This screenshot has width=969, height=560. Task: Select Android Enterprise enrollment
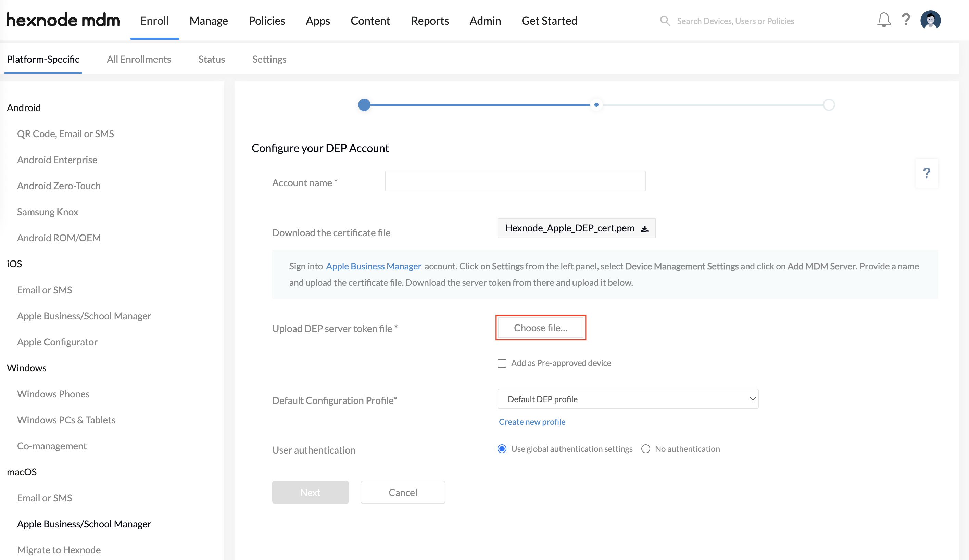tap(57, 160)
